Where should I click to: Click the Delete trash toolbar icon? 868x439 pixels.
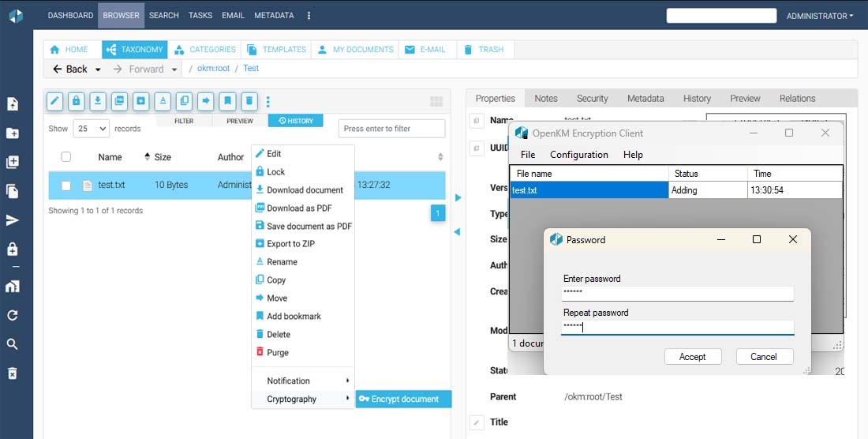(249, 101)
